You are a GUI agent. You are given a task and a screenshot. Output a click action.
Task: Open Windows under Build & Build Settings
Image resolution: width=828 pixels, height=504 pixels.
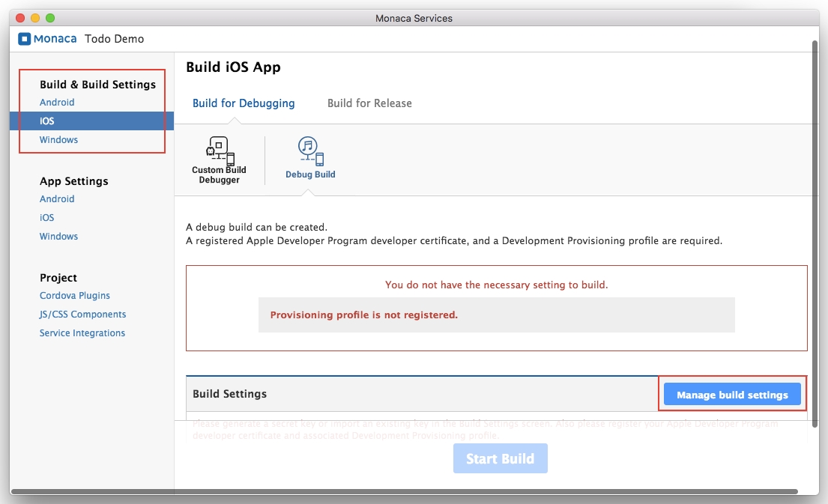coord(58,140)
